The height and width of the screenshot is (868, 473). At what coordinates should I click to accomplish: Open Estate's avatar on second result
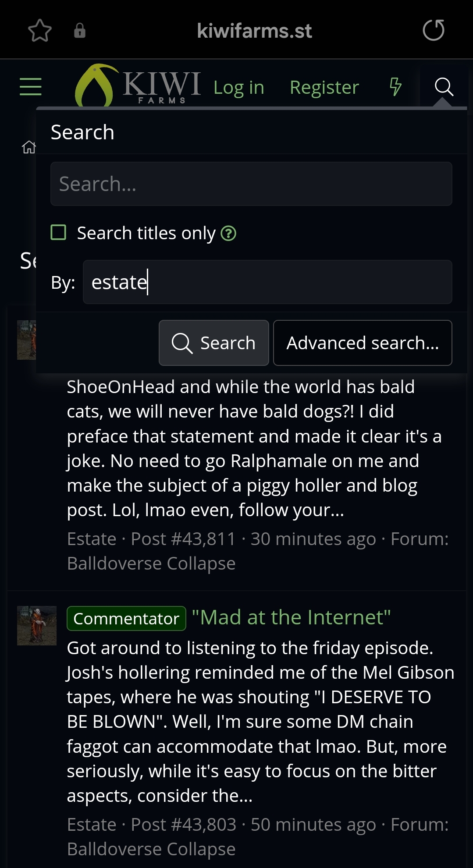pos(37,626)
